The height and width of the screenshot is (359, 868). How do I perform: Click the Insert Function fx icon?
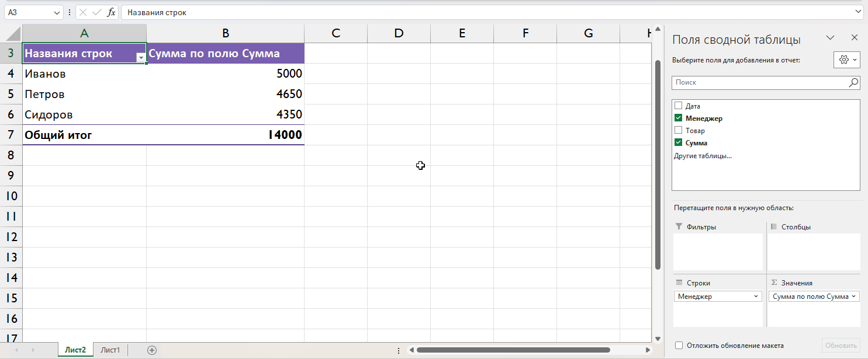point(111,12)
